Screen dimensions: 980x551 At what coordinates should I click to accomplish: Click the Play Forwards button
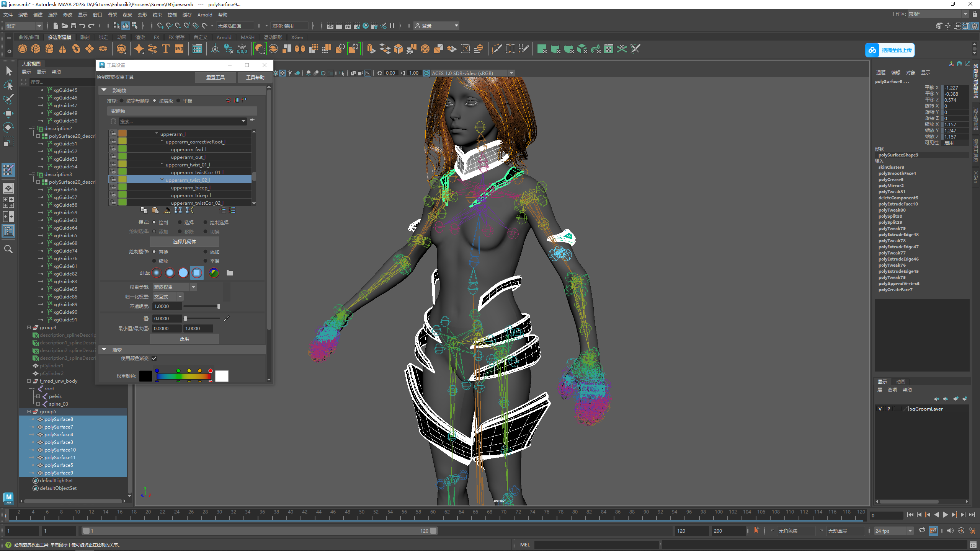[x=946, y=515]
